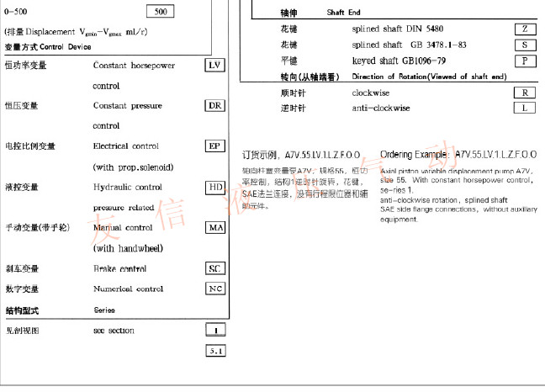Click the 'EP' code box
This screenshot has width=545, height=392.
point(214,146)
